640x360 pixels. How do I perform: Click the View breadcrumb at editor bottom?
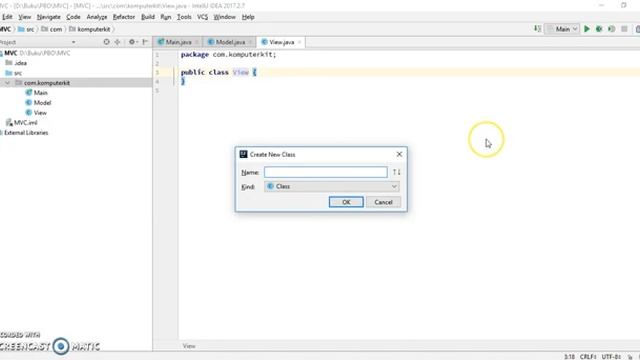point(189,346)
